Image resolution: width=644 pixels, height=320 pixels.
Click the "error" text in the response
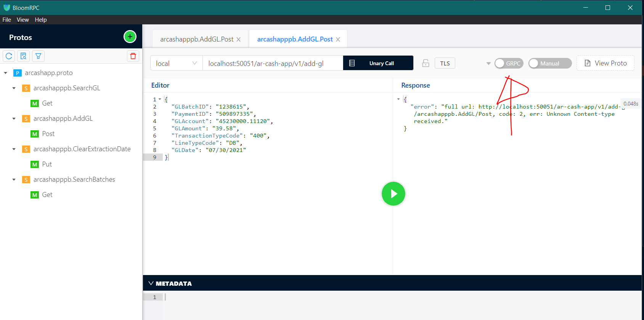(422, 107)
